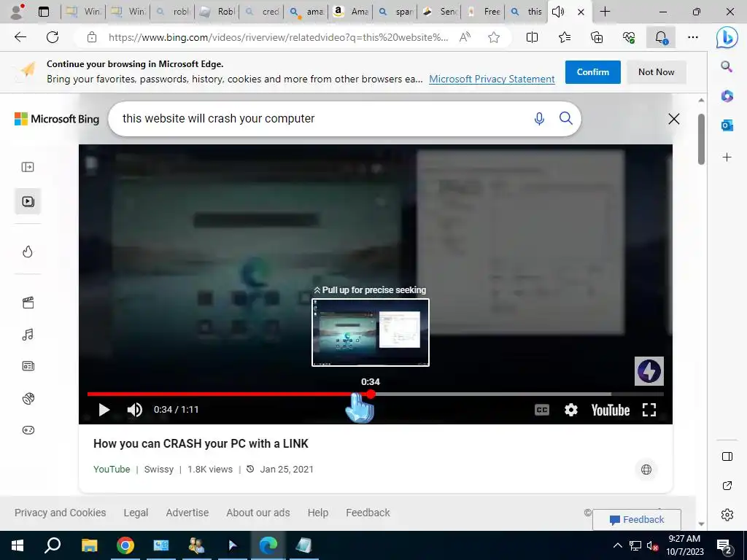Open the gaming controller category icon
The width and height of the screenshot is (747, 560).
pyautogui.click(x=28, y=430)
